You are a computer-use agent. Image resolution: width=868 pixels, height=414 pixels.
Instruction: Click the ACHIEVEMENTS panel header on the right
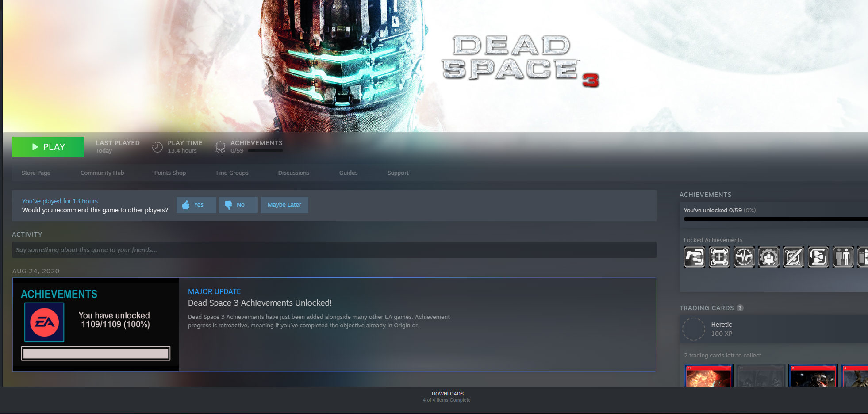click(x=705, y=195)
